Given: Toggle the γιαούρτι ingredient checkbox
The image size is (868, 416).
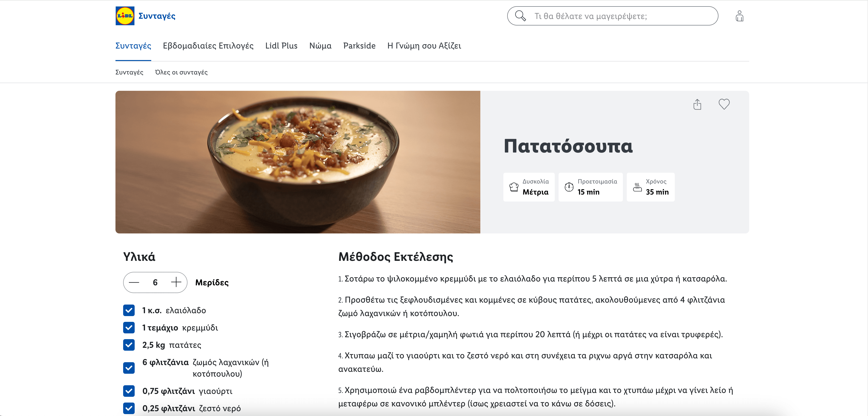Looking at the screenshot, I should point(129,391).
